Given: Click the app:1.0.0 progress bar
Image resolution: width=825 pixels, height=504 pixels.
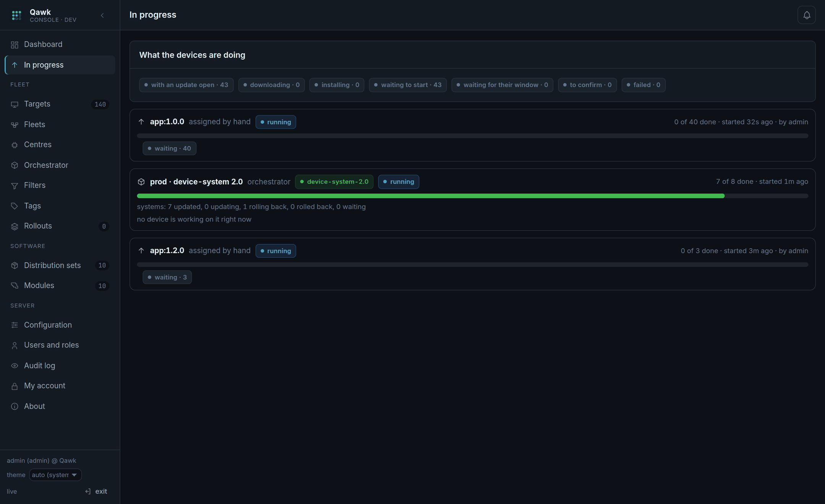Looking at the screenshot, I should (x=472, y=136).
